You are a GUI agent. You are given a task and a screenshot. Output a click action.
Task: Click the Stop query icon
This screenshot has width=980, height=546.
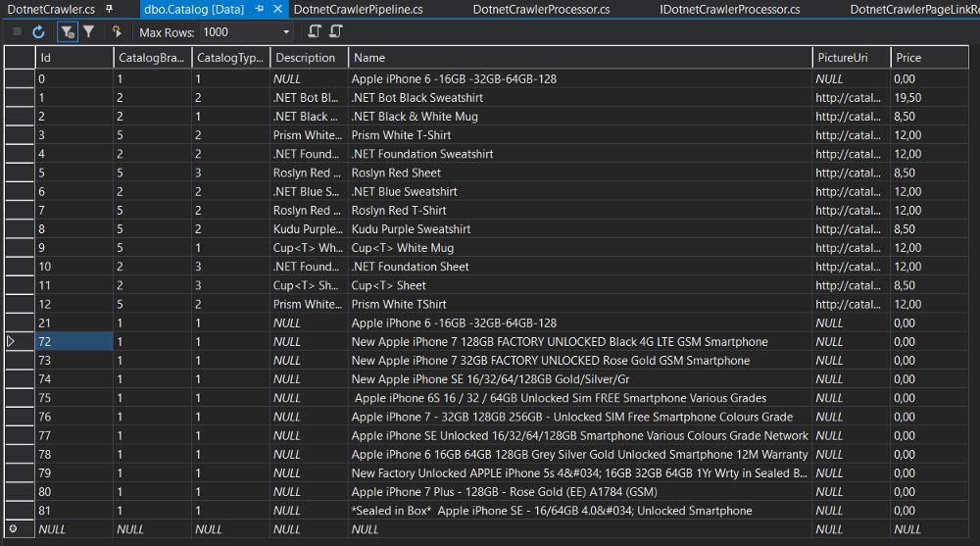[x=18, y=32]
